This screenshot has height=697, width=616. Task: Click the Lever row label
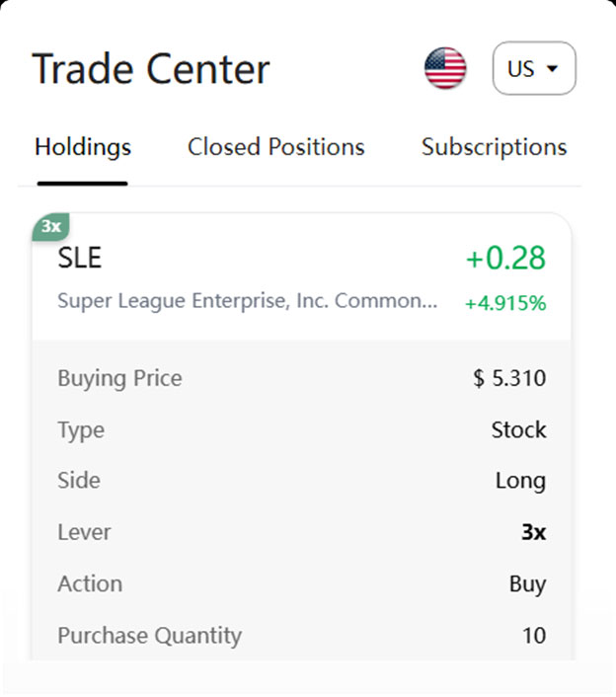click(84, 532)
